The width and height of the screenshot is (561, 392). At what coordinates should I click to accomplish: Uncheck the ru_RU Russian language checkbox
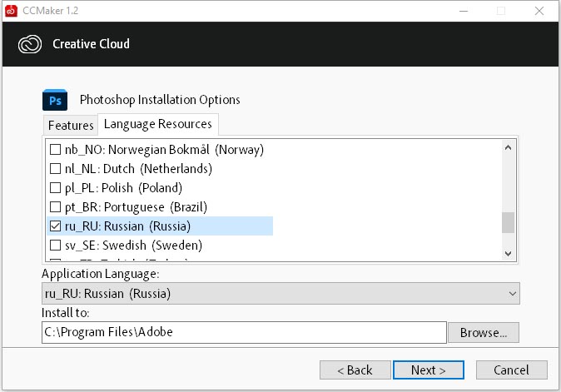[55, 226]
